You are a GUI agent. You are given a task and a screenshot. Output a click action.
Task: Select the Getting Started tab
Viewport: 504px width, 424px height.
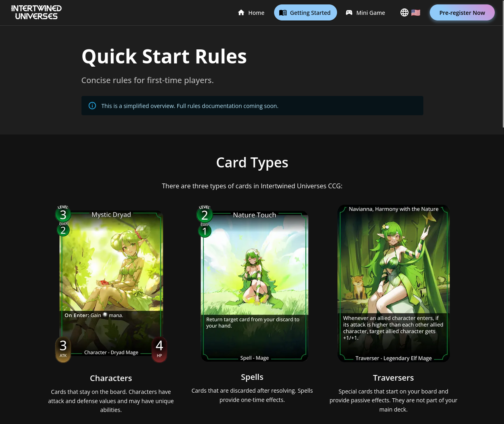click(x=305, y=12)
